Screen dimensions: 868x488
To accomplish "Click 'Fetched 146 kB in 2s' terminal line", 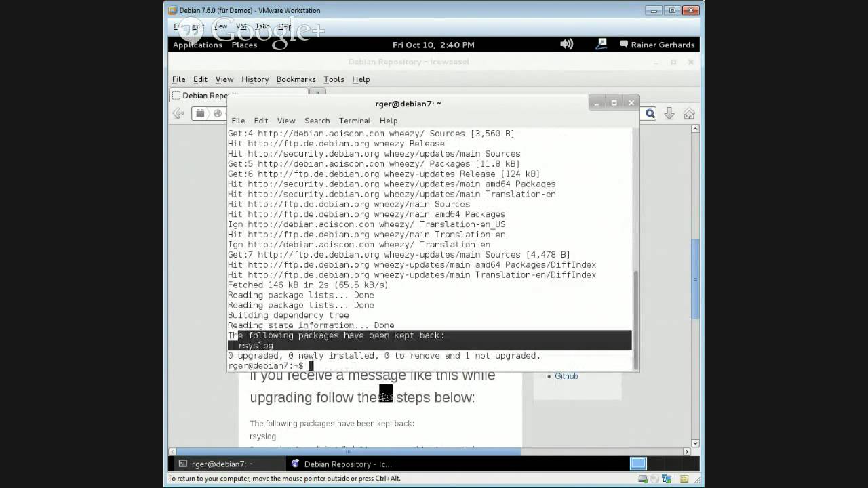I will tap(308, 285).
